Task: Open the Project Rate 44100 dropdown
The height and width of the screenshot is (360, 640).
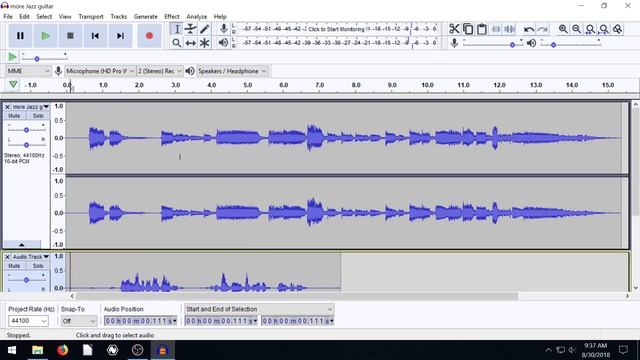Action: tap(28, 321)
